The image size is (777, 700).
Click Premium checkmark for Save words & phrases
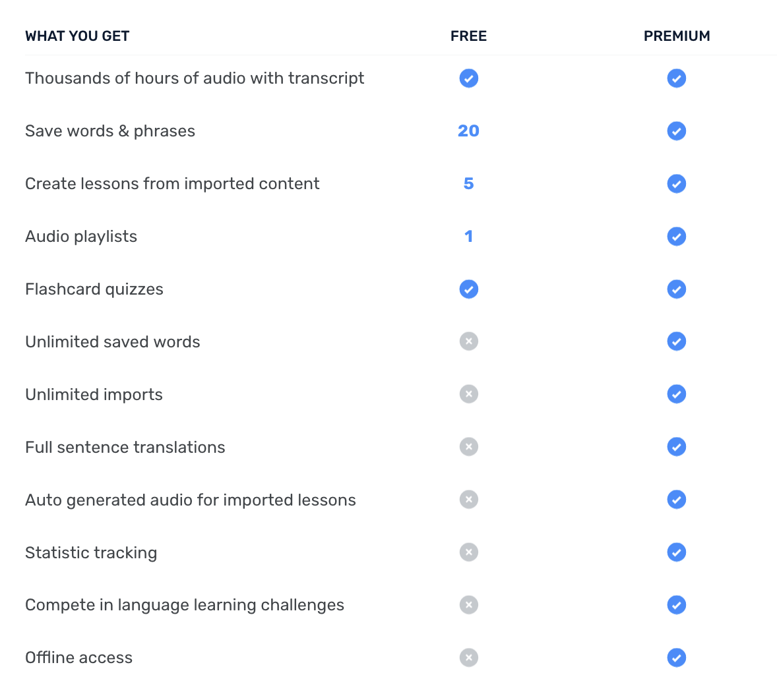click(x=676, y=131)
